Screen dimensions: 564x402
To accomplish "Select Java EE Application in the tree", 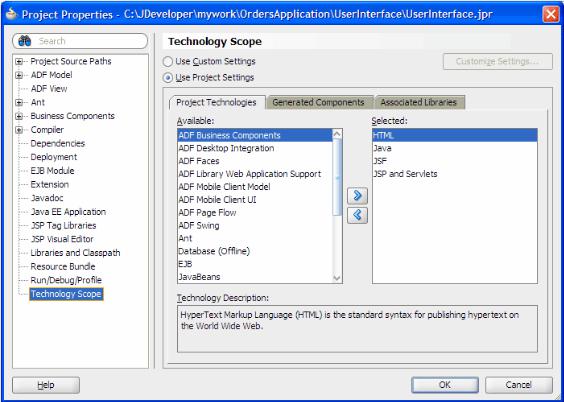I will tap(68, 212).
